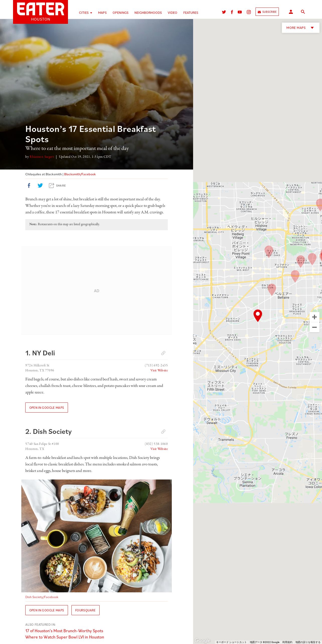Share article on Twitter icon

pos(40,185)
